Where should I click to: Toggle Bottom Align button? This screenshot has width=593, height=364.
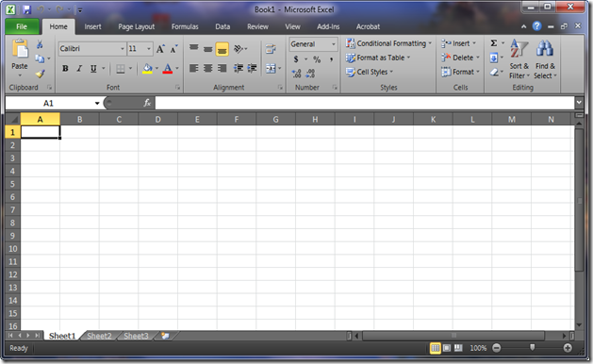tap(222, 49)
